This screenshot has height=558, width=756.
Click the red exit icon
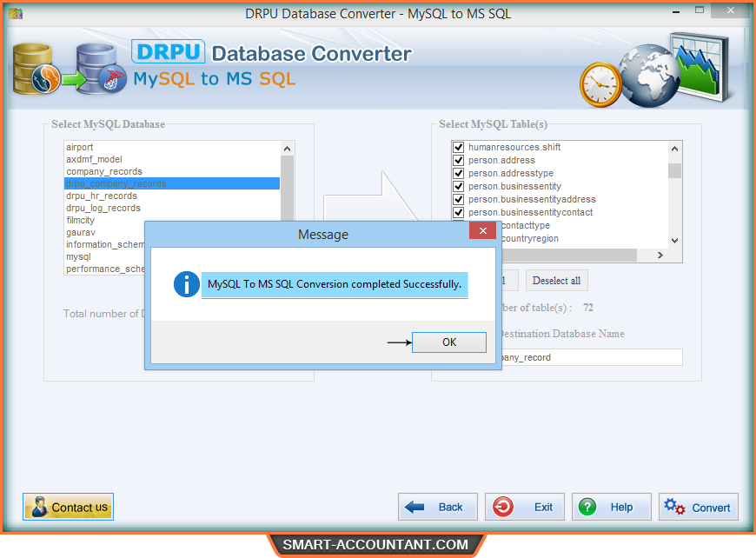click(503, 507)
